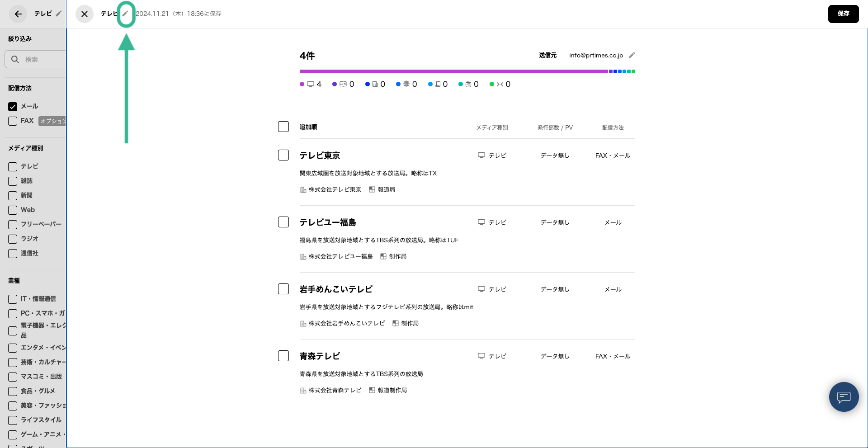Click the オプション badge next to FAX
Viewport: 868px width, 448px height.
click(52, 121)
